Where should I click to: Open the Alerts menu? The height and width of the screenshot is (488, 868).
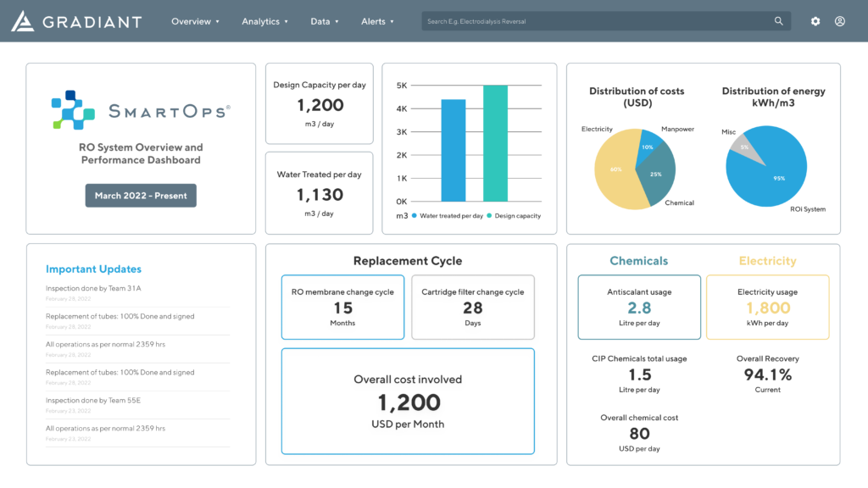(x=377, y=21)
